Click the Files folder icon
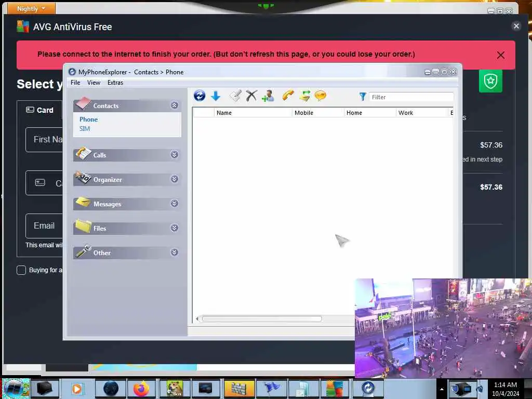 (83, 226)
